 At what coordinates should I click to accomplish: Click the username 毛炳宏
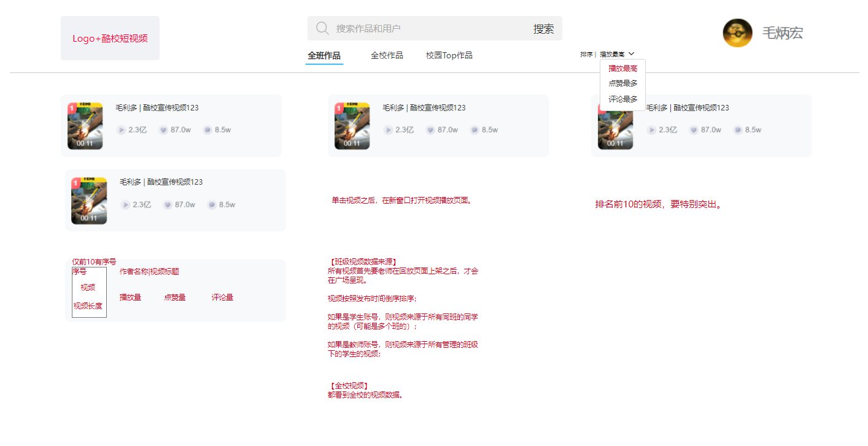click(x=782, y=33)
